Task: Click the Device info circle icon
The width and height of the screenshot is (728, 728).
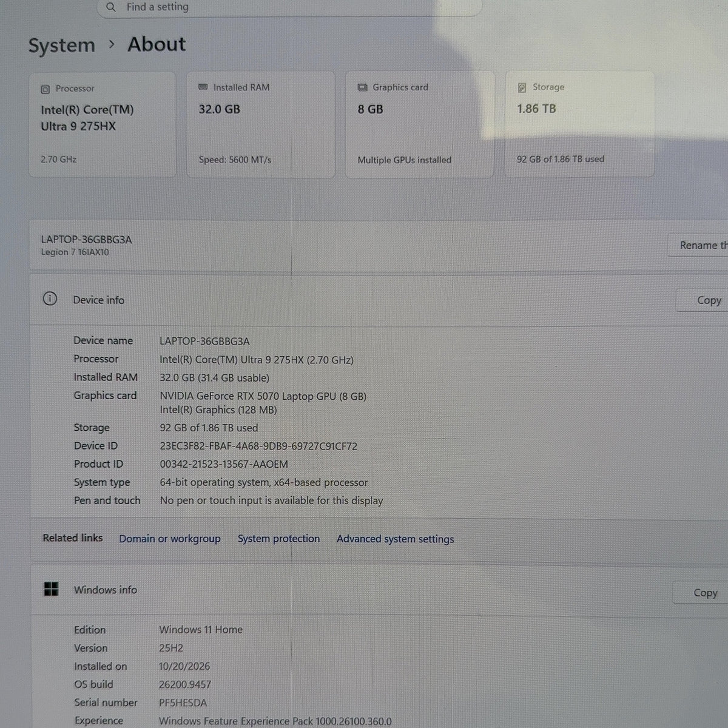Action: (50, 298)
